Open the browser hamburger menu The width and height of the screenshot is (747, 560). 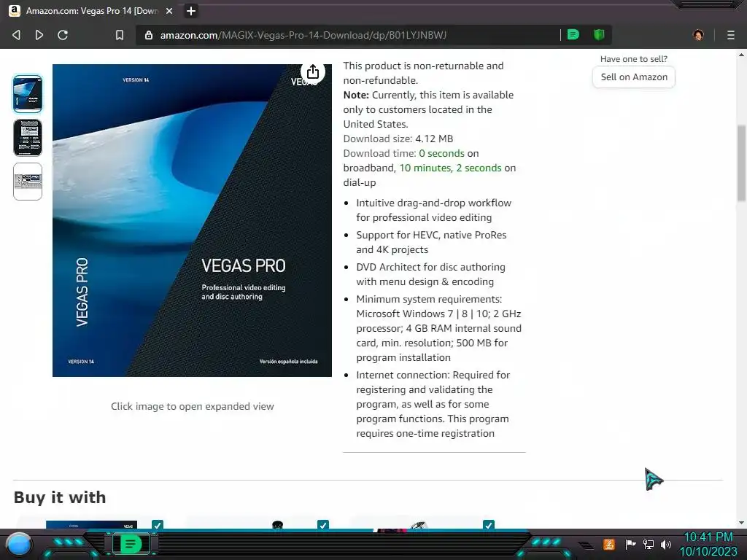pos(731,35)
